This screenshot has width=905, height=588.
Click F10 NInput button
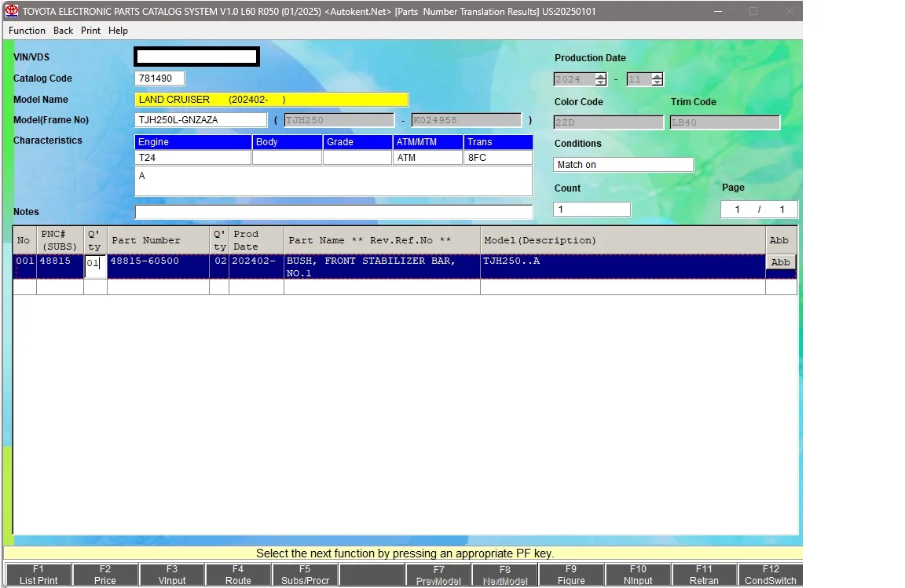(x=639, y=575)
